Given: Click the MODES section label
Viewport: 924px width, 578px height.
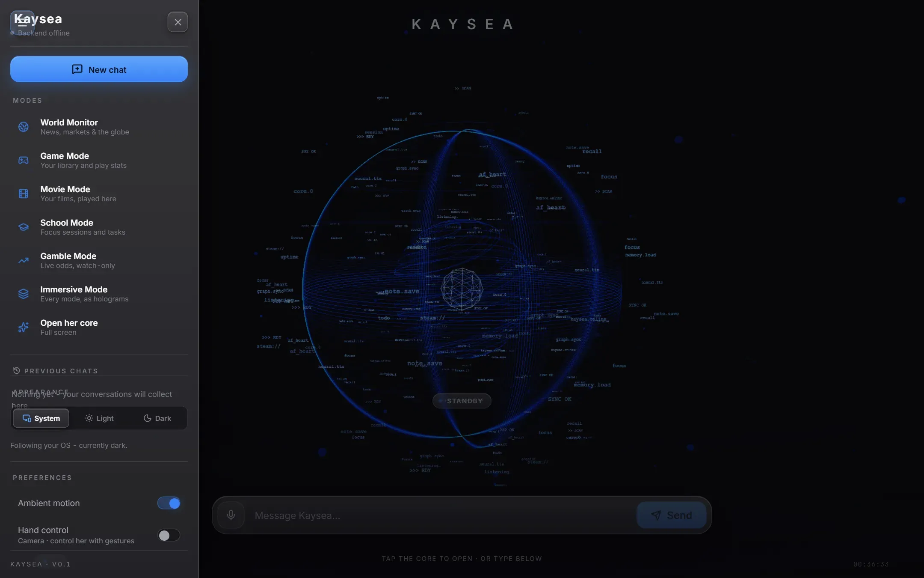Looking at the screenshot, I should tap(27, 101).
